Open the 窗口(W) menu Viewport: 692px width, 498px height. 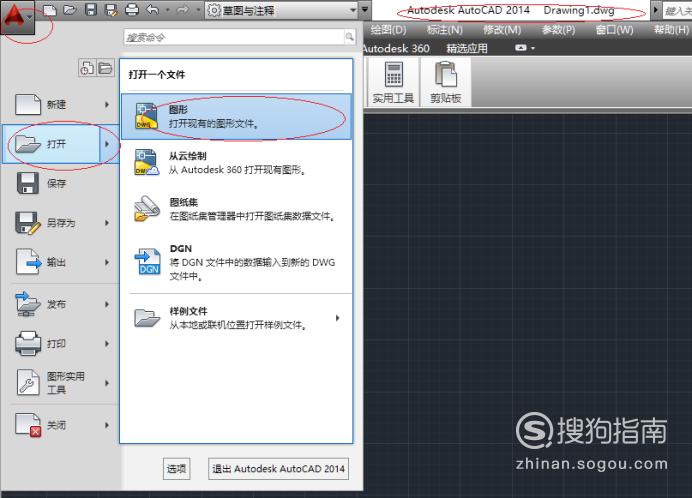point(614,30)
